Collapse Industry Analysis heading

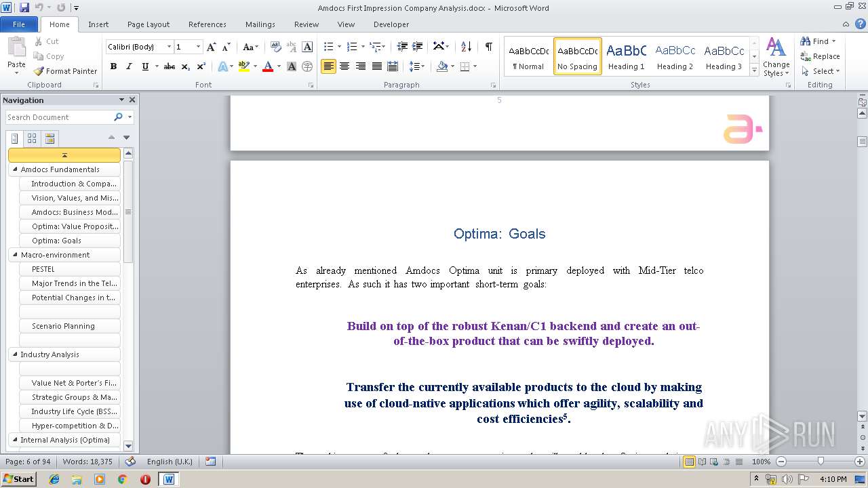pyautogui.click(x=15, y=354)
